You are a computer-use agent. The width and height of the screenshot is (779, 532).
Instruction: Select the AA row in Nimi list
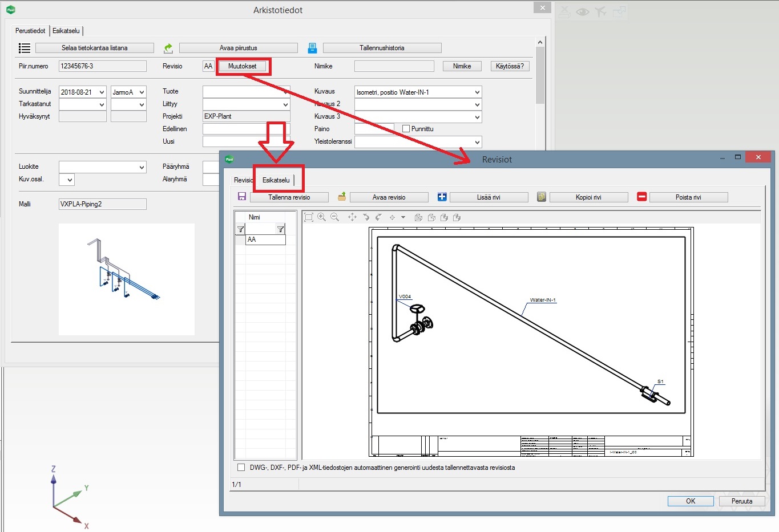[265, 239]
